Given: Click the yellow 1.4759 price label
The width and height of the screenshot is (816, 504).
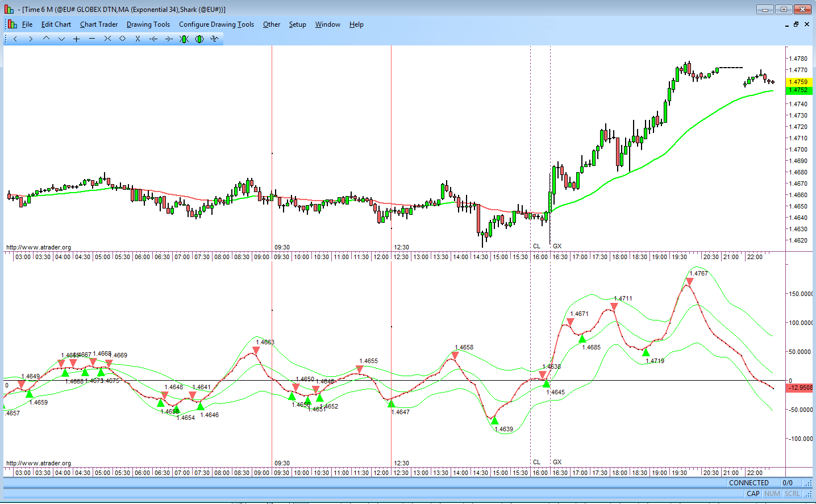Looking at the screenshot, I should pos(798,82).
